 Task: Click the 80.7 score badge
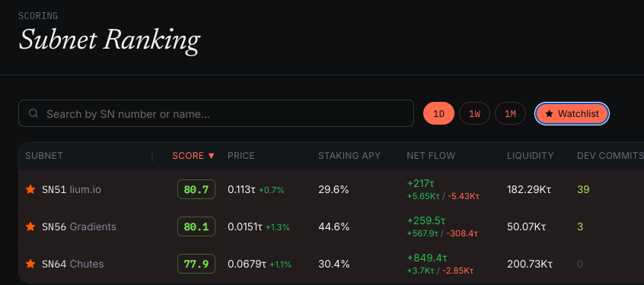pos(196,189)
